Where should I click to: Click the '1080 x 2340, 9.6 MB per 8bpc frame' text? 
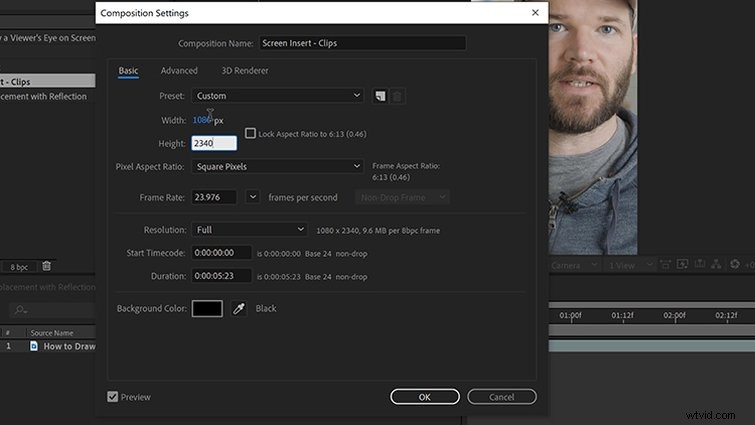click(378, 231)
